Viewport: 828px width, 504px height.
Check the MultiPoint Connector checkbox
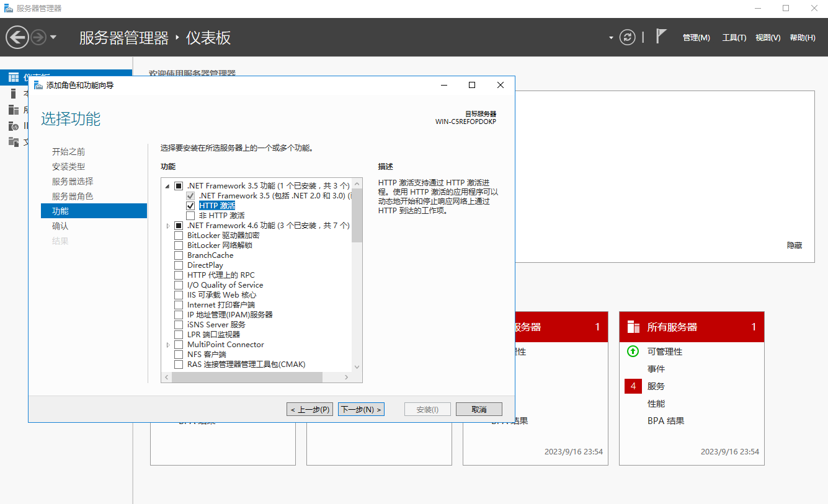(x=179, y=345)
